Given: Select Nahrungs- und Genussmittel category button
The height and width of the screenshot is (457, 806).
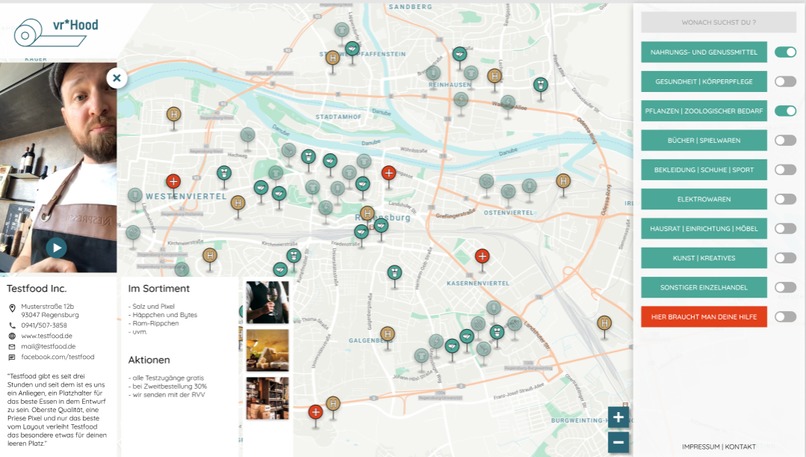Looking at the screenshot, I should (x=704, y=52).
